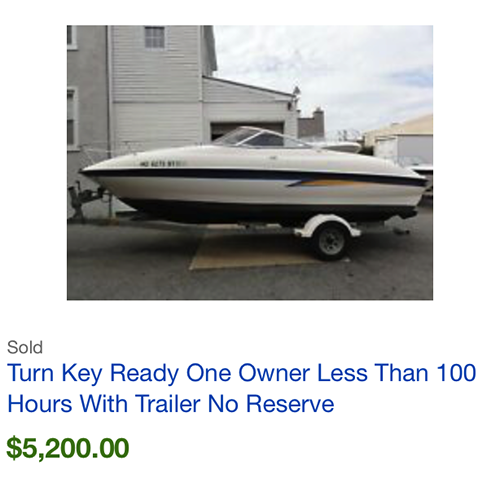
Task: Click the 'Turn Key Ready One Owner' listing title
Action: (241, 388)
